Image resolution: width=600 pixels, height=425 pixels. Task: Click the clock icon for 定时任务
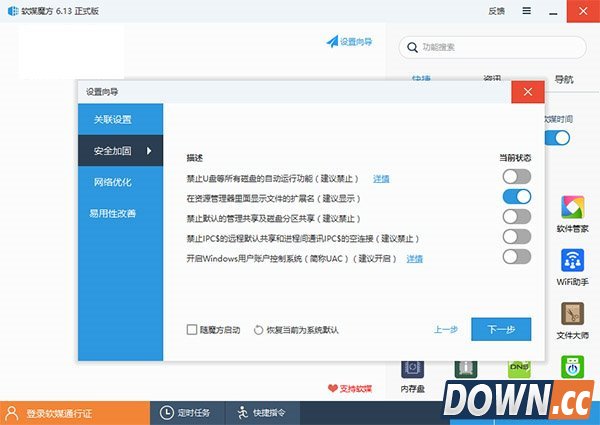pos(166,413)
